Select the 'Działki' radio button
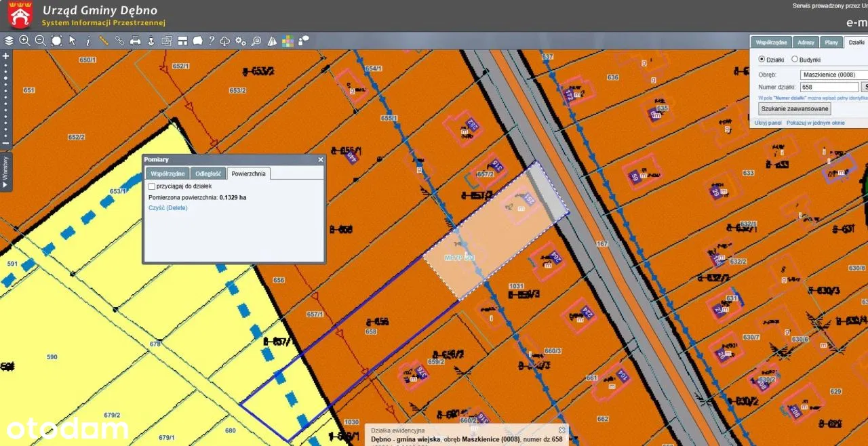 [x=762, y=60]
